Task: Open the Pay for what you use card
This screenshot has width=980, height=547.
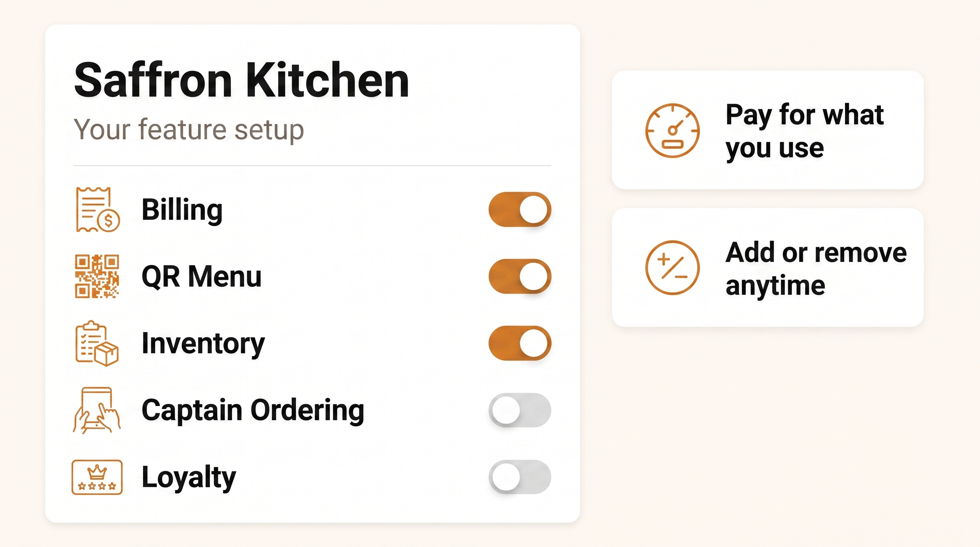Action: (768, 130)
